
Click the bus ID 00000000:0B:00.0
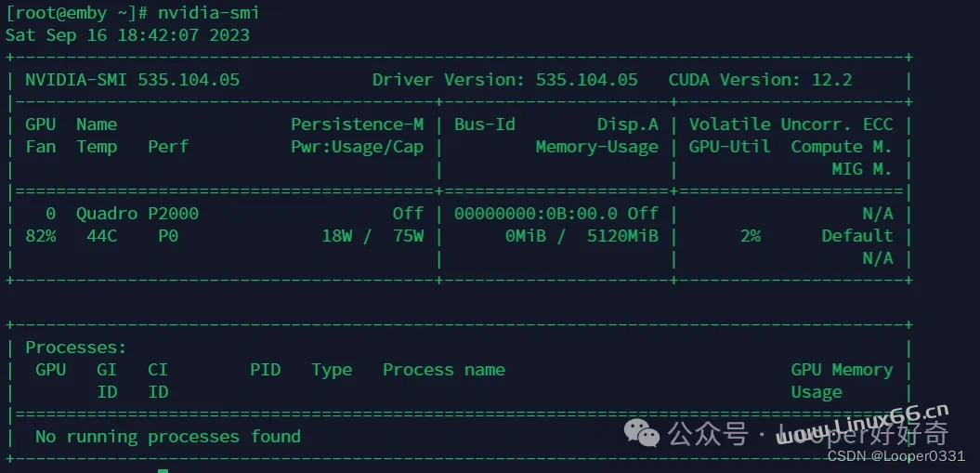536,214
